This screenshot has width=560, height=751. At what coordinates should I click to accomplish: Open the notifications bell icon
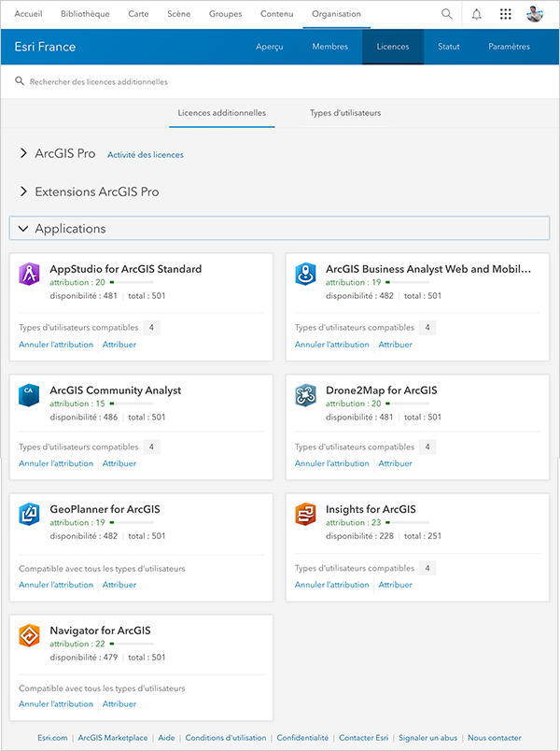click(x=476, y=14)
